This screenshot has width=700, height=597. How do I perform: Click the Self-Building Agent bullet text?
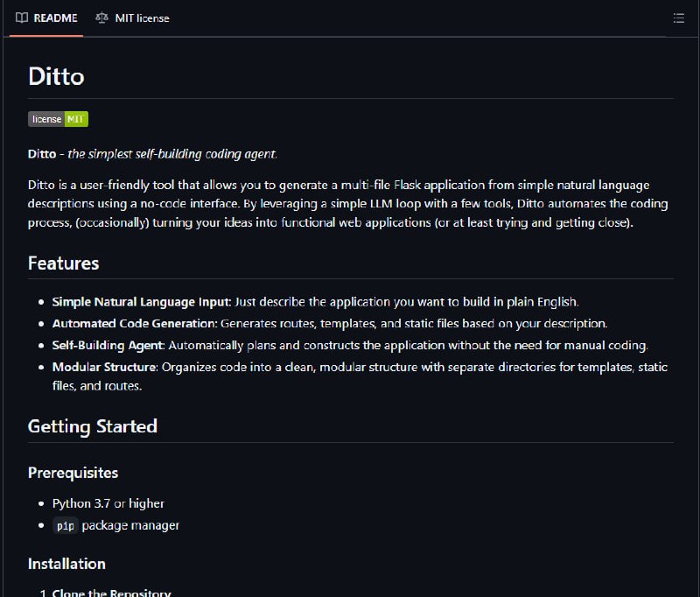[350, 345]
